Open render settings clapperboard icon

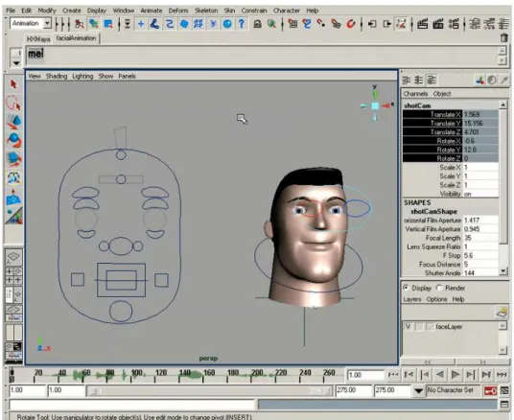454,24
